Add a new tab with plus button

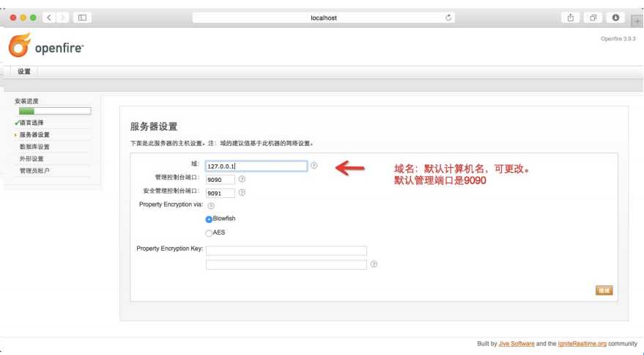[637, 21]
